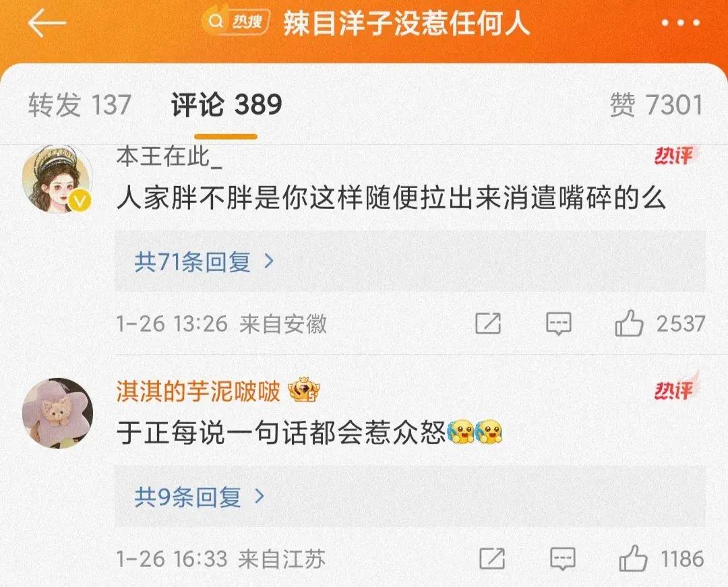The height and width of the screenshot is (587, 728).
Task: Open the 本王在此_ username profile
Action: click(x=169, y=157)
